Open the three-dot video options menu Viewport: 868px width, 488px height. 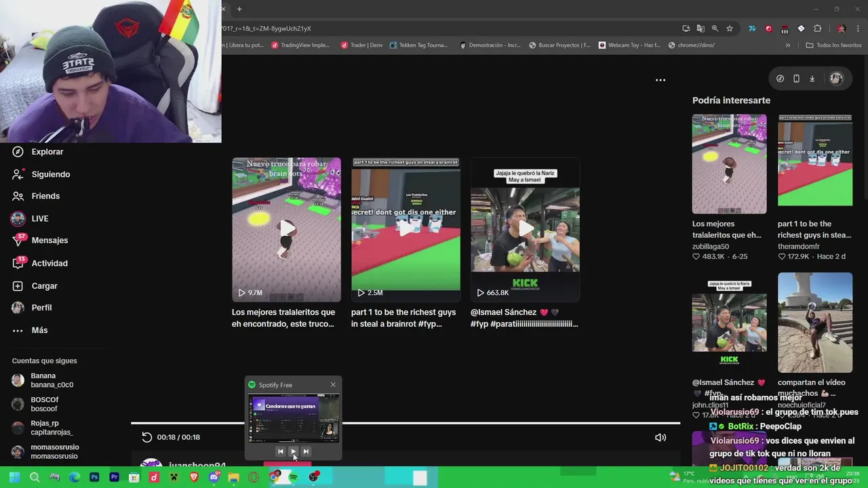pos(660,80)
